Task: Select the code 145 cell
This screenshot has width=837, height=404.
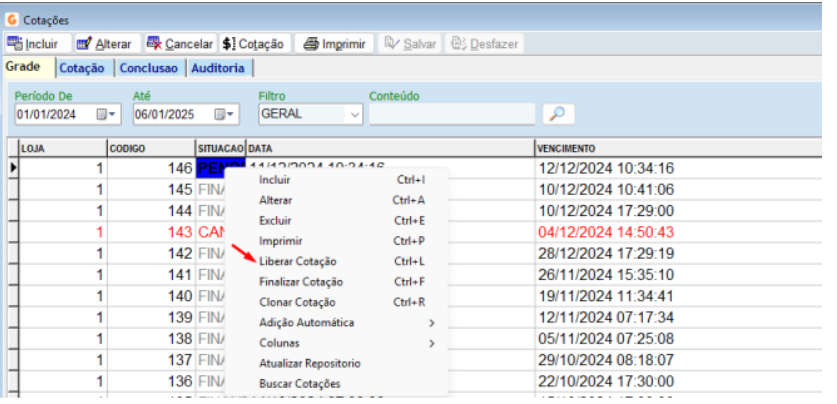Action: pos(151,189)
